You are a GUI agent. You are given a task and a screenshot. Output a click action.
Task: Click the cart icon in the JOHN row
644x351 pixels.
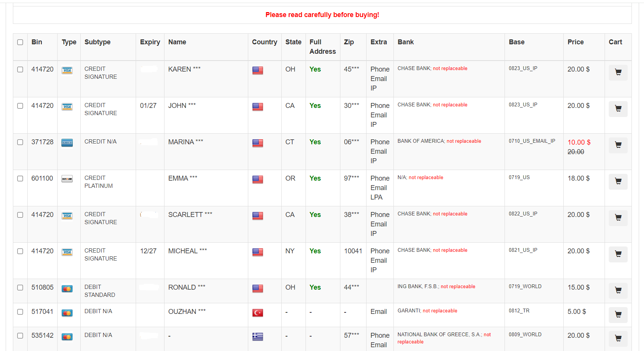[618, 109]
